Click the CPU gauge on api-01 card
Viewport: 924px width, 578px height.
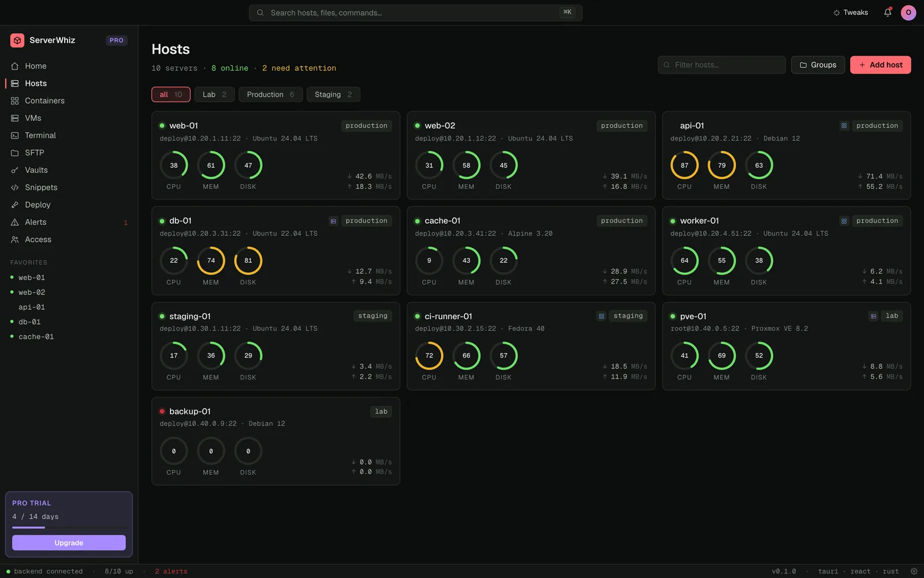tap(684, 165)
